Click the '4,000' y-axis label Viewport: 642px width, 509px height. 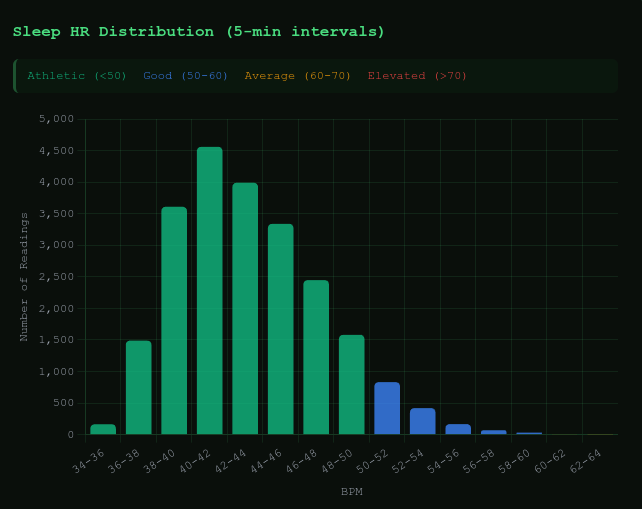pyautogui.click(x=57, y=182)
